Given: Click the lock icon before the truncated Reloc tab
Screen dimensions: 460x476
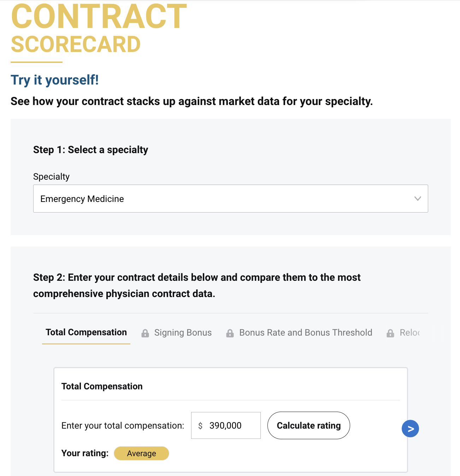Looking at the screenshot, I should (x=390, y=333).
